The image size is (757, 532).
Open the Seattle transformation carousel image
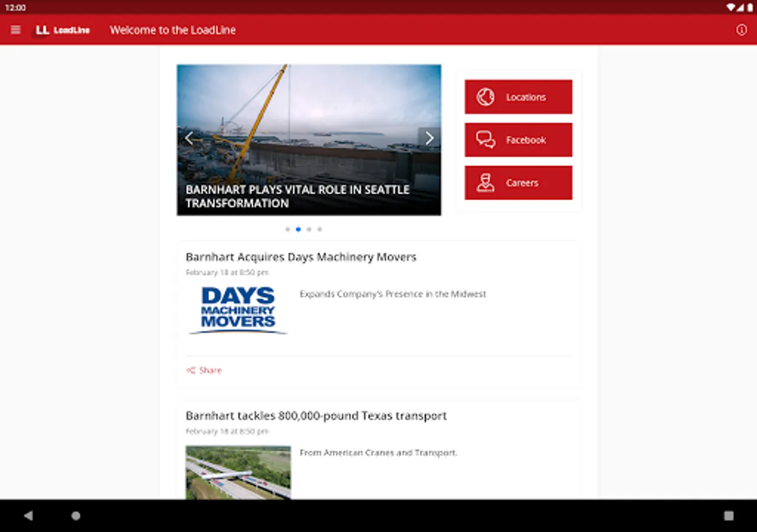pos(309,140)
